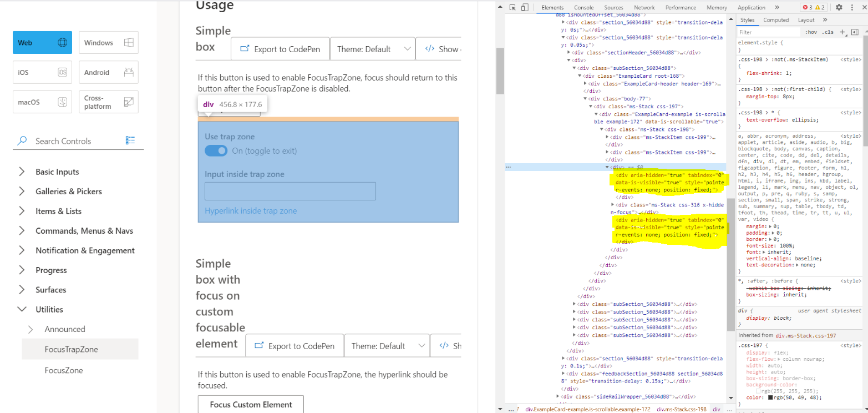Select div.ms-Stack.css-198 in the breadcrumb bar
The width and height of the screenshot is (868, 413).
point(682,409)
